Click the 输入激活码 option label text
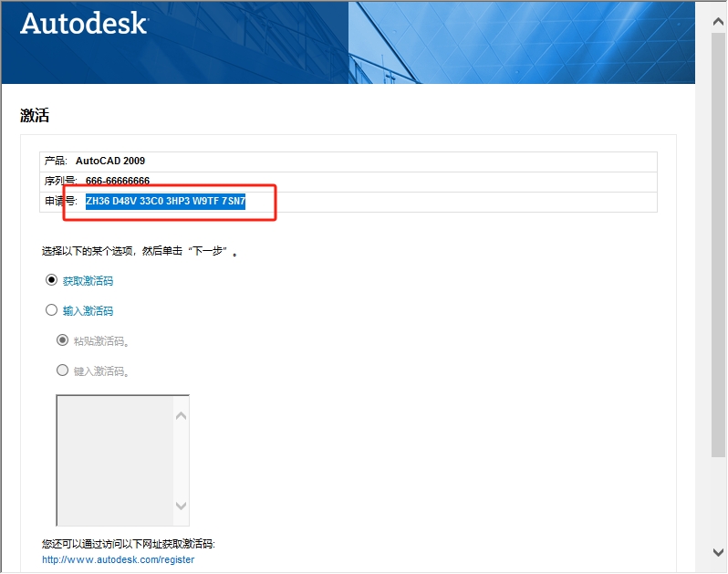The image size is (728, 574). pyautogui.click(x=88, y=311)
